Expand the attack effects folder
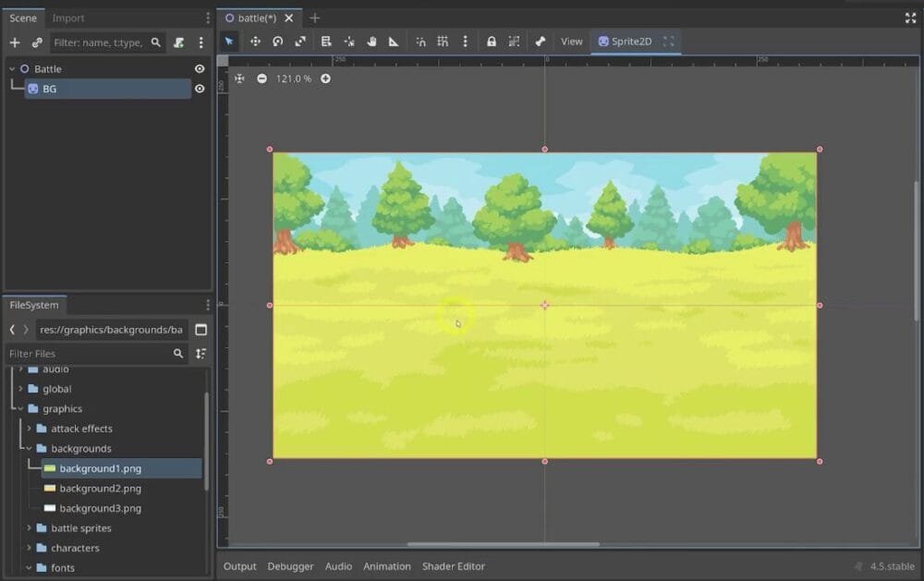Viewport: 924px width, 581px height. [x=29, y=429]
